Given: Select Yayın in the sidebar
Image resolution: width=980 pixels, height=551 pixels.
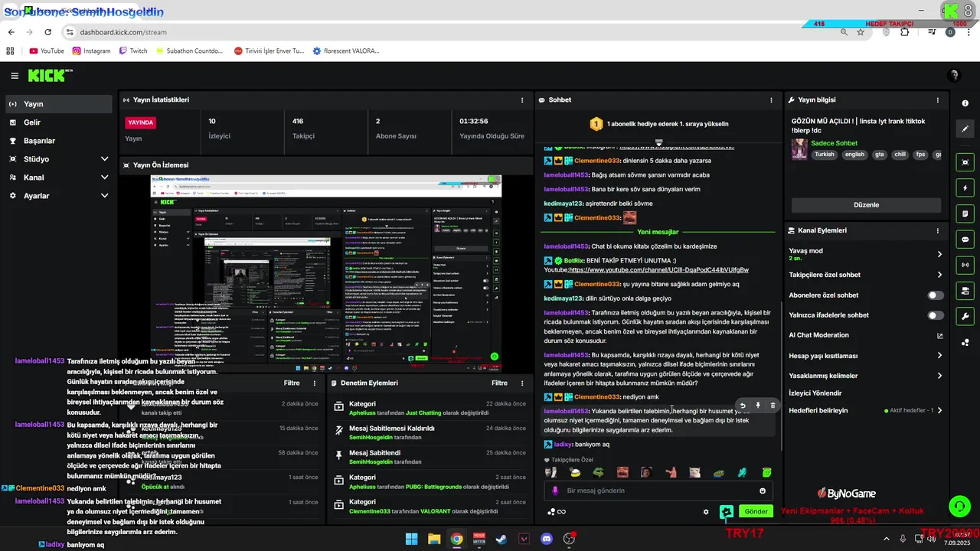Looking at the screenshot, I should tap(58, 104).
